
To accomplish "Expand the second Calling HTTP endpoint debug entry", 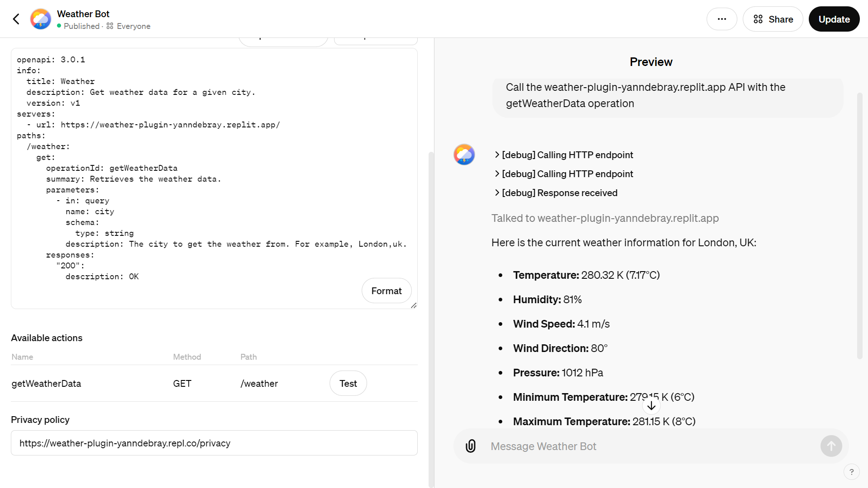I will pyautogui.click(x=564, y=174).
